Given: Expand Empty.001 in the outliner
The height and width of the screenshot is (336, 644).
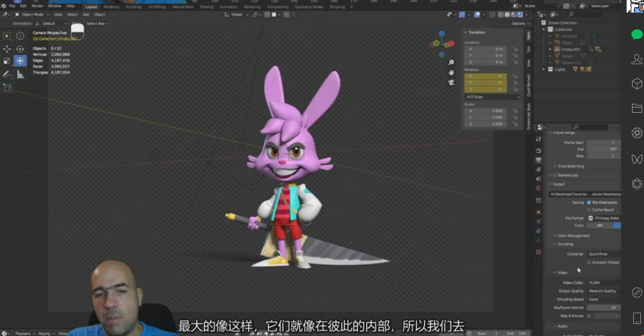Looking at the screenshot, I should (x=550, y=49).
